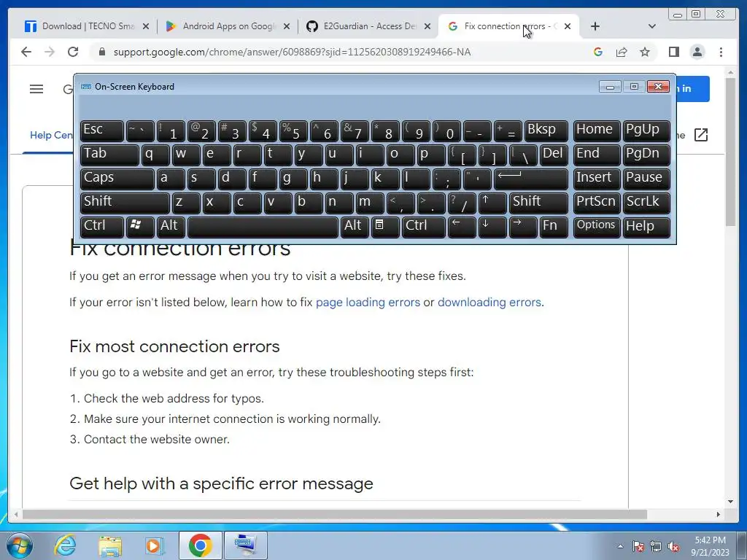Click the address bar URL field
The width and height of the screenshot is (747, 560).
coord(292,52)
